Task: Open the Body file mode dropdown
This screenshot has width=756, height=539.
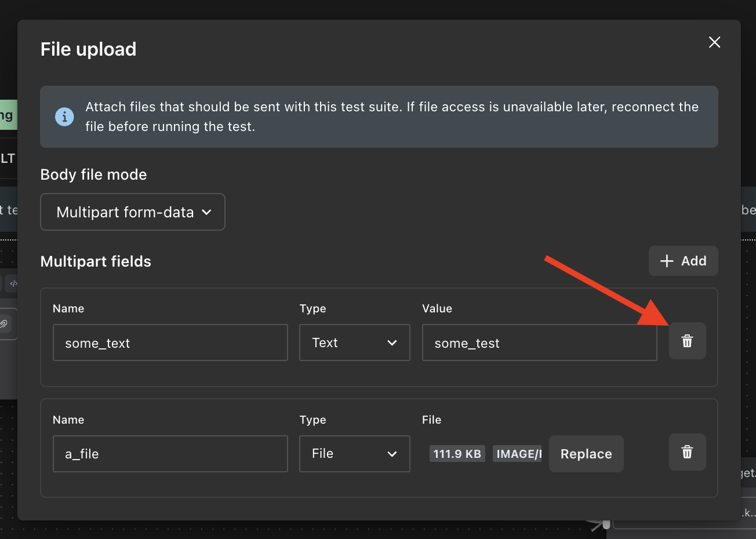Action: (x=133, y=212)
